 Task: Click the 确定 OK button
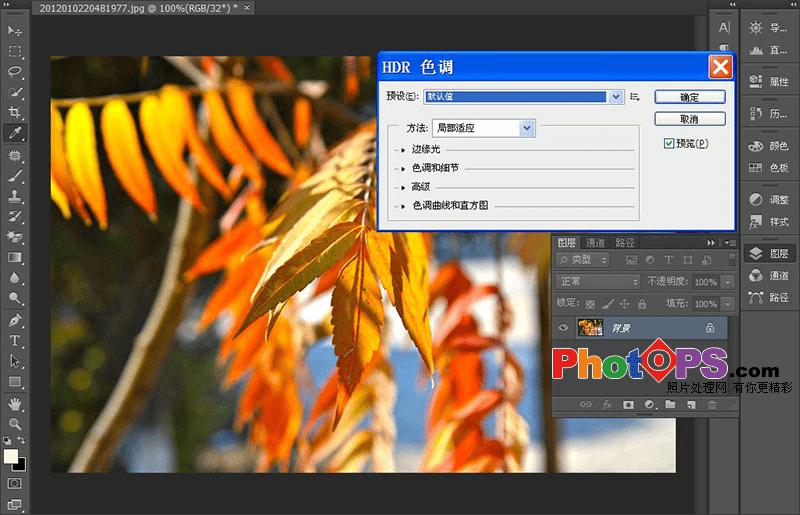(x=690, y=97)
